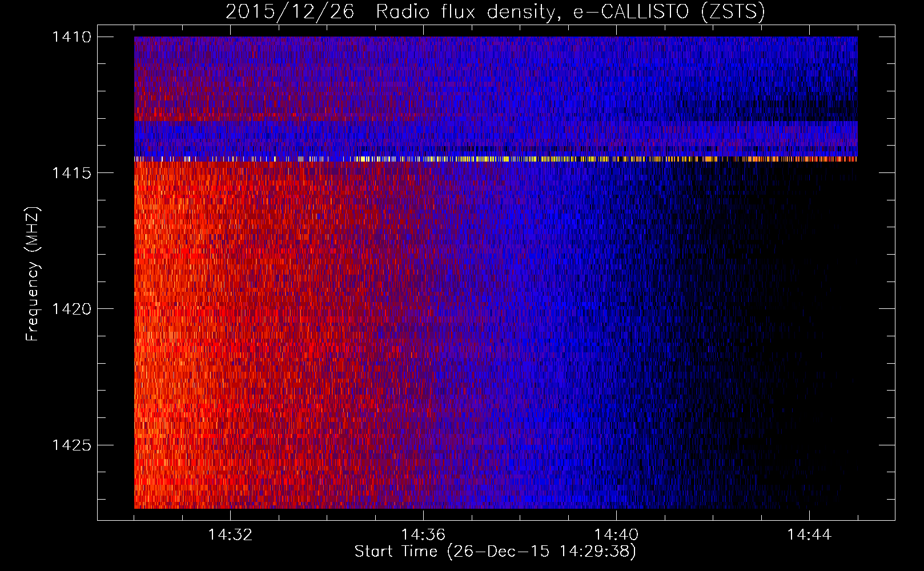Click the yellow interference line in spectrogram
Viewport: 924px width, 571px height.
(x=496, y=159)
